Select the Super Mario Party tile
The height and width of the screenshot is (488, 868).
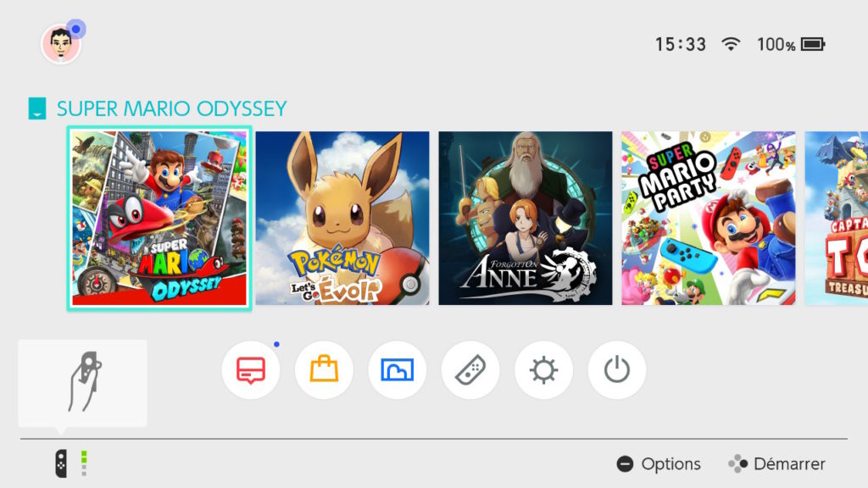(709, 218)
